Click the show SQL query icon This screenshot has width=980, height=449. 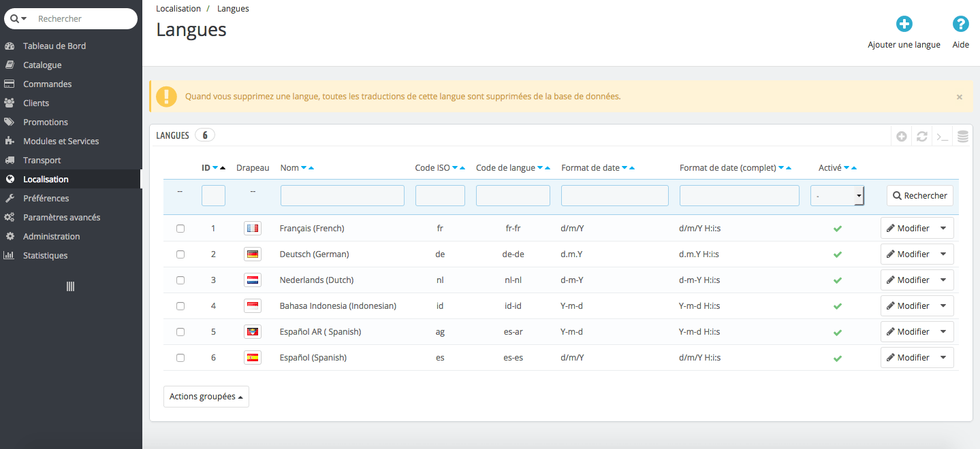click(x=942, y=136)
